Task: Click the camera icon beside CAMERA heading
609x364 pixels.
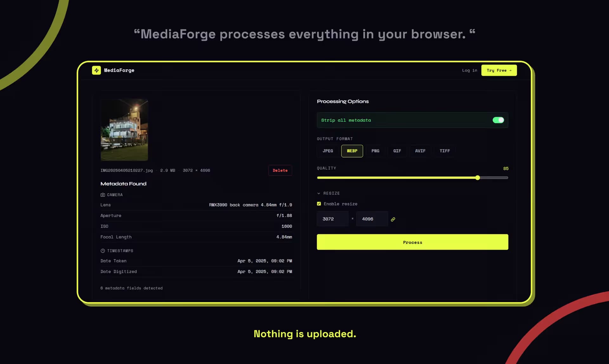Action: click(103, 195)
